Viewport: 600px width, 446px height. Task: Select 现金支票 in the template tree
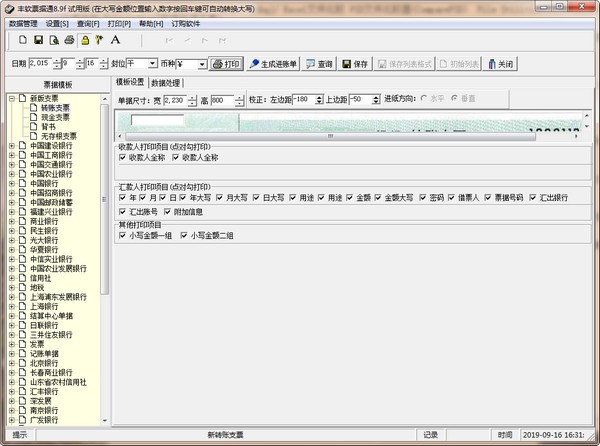pyautogui.click(x=55, y=117)
